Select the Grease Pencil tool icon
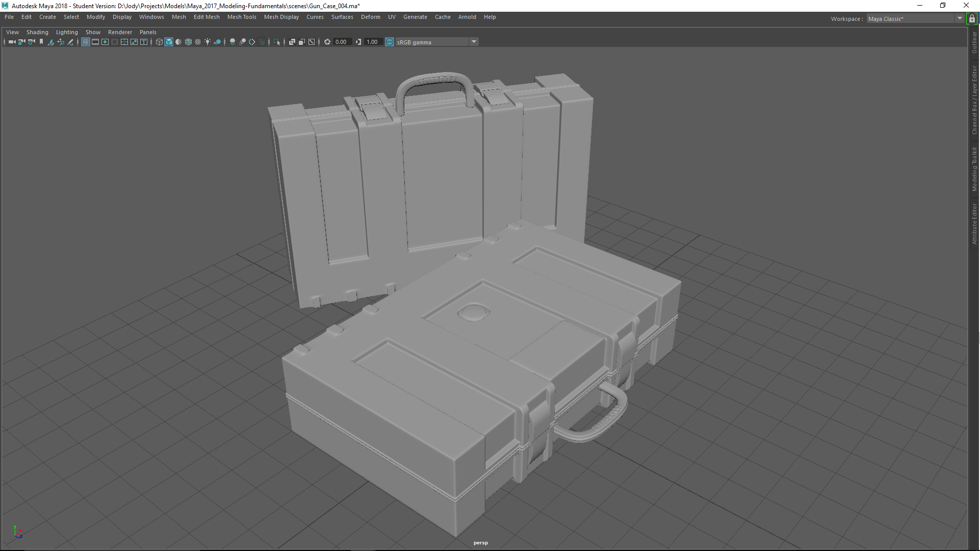This screenshot has width=980, height=551. [70, 42]
